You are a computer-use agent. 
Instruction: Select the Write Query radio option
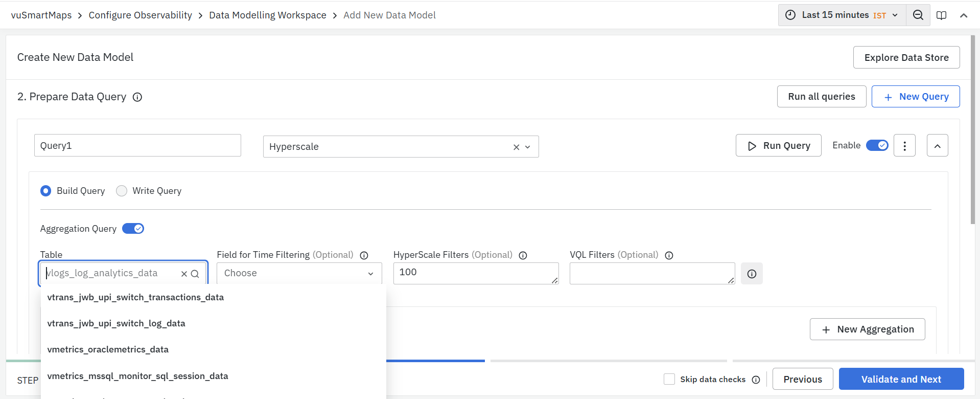[122, 191]
